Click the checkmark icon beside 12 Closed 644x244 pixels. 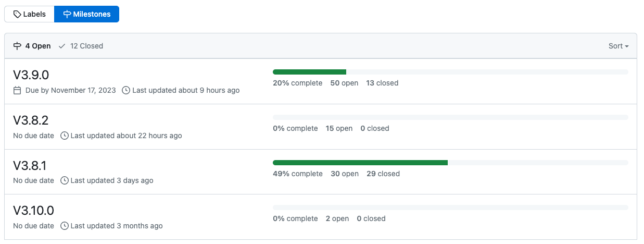(62, 46)
